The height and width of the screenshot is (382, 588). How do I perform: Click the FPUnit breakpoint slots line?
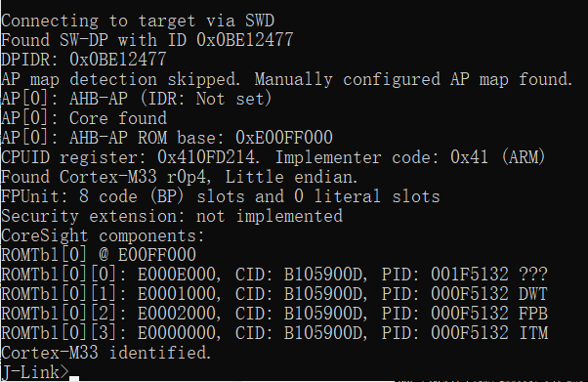[x=221, y=196]
